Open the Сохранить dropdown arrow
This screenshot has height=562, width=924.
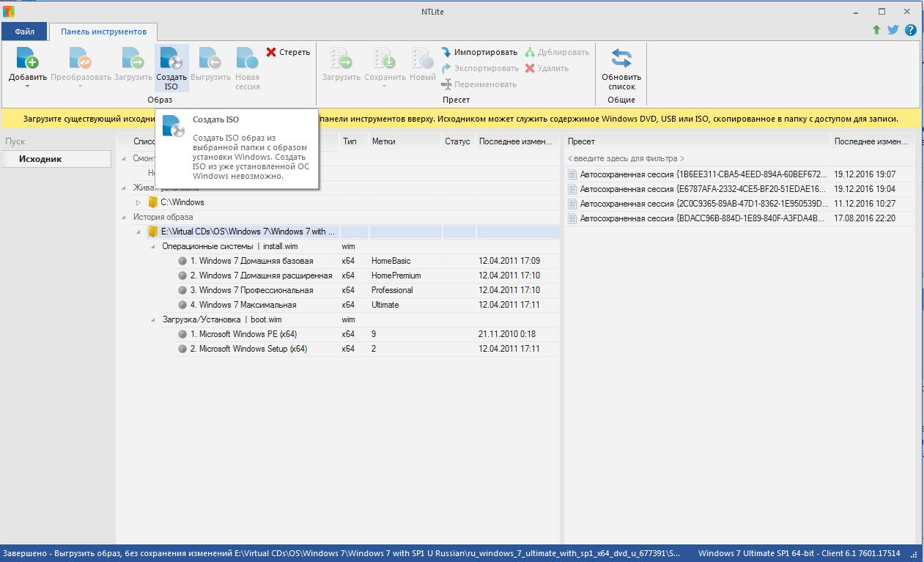[385, 86]
